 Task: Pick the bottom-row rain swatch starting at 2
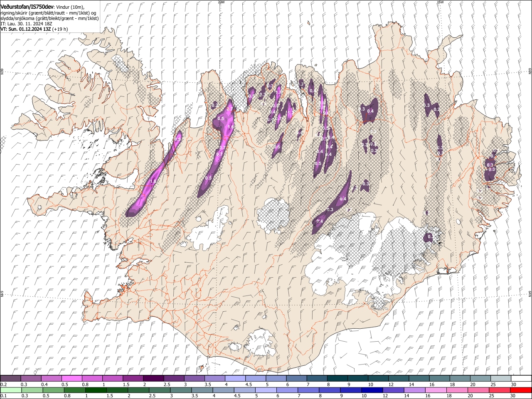coord(138,390)
